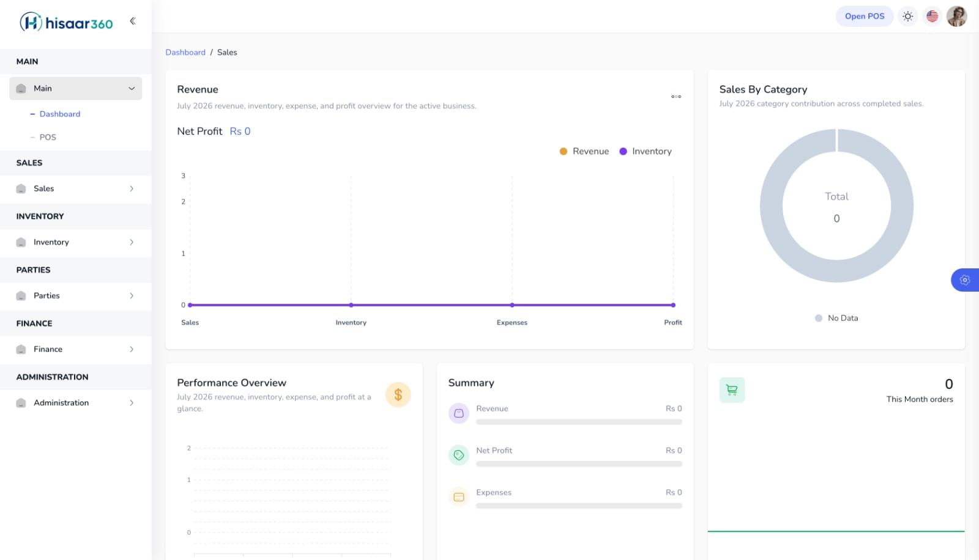The width and height of the screenshot is (979, 560).
Task: Click Revenue bag icon in Summary
Action: pyautogui.click(x=459, y=414)
